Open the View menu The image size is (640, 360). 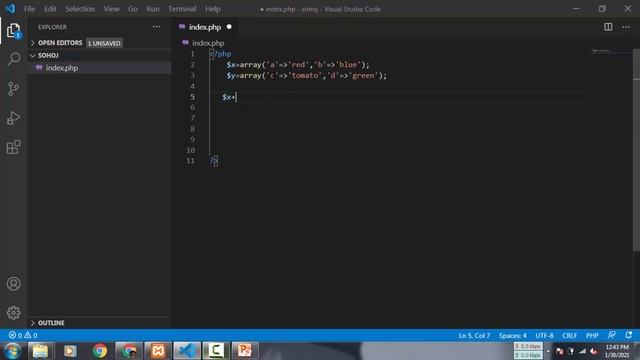[111, 9]
